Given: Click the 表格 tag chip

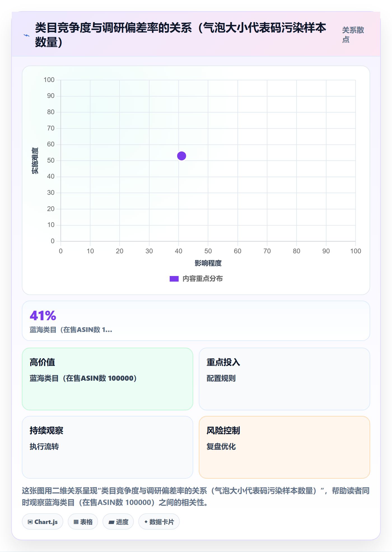Looking at the screenshot, I should click(83, 522).
